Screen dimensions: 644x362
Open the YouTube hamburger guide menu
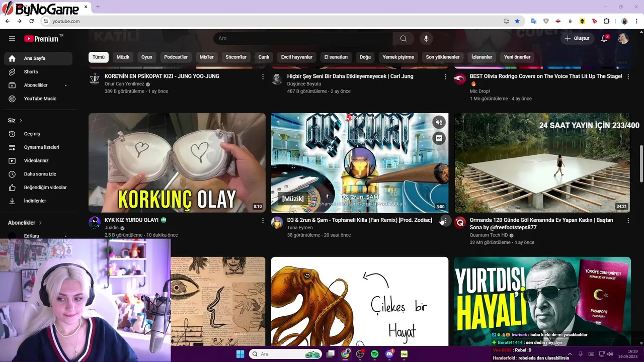click(x=12, y=39)
